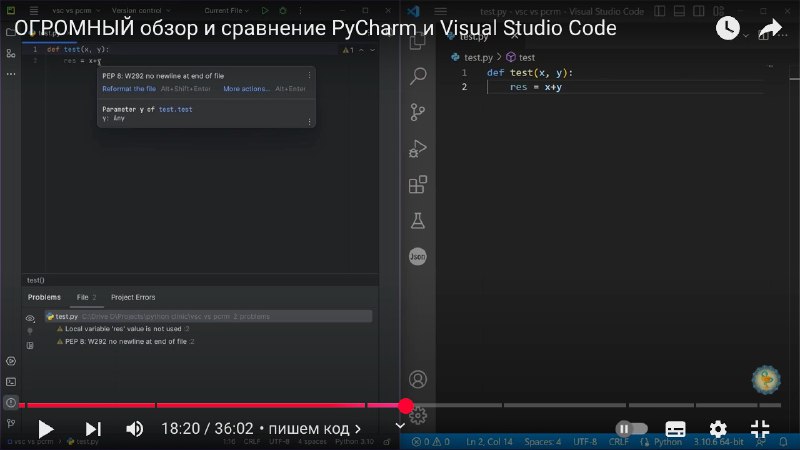Image resolution: width=800 pixels, height=450 pixels.
Task: Switch to the File tab in Problems
Action: pos(86,297)
